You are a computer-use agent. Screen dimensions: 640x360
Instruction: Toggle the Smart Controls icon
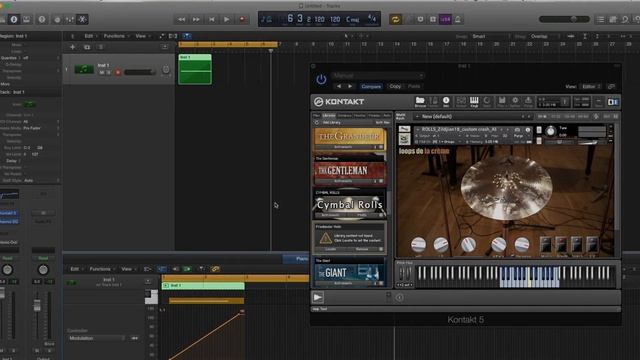click(x=57, y=19)
